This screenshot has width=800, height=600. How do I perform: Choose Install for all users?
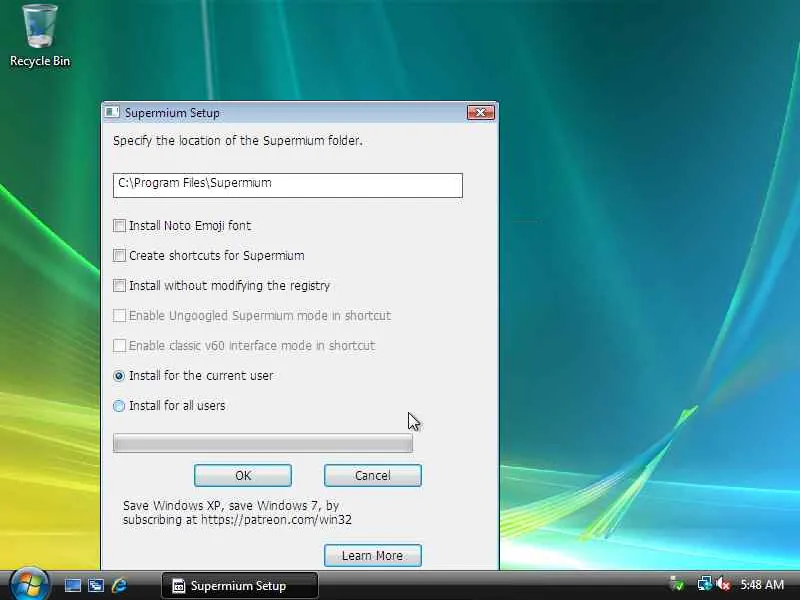[119, 406]
